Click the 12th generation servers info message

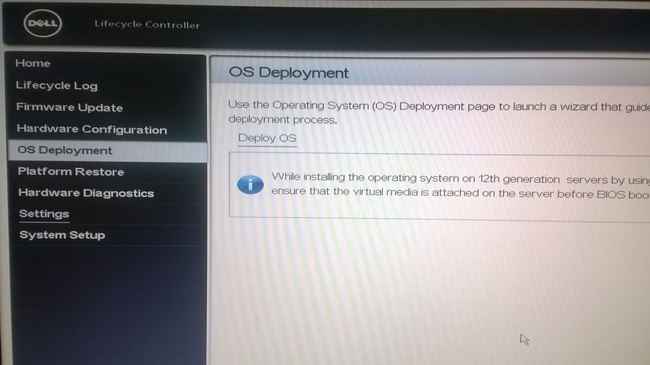pos(460,185)
